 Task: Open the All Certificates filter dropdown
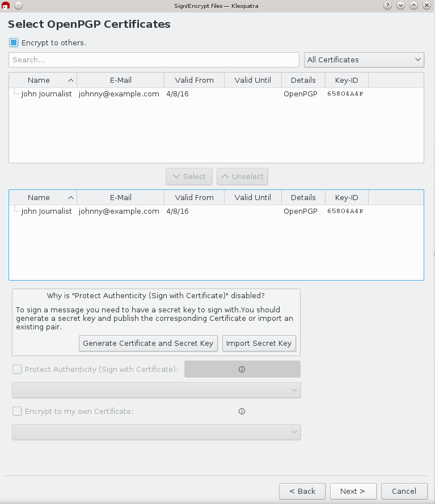(364, 60)
